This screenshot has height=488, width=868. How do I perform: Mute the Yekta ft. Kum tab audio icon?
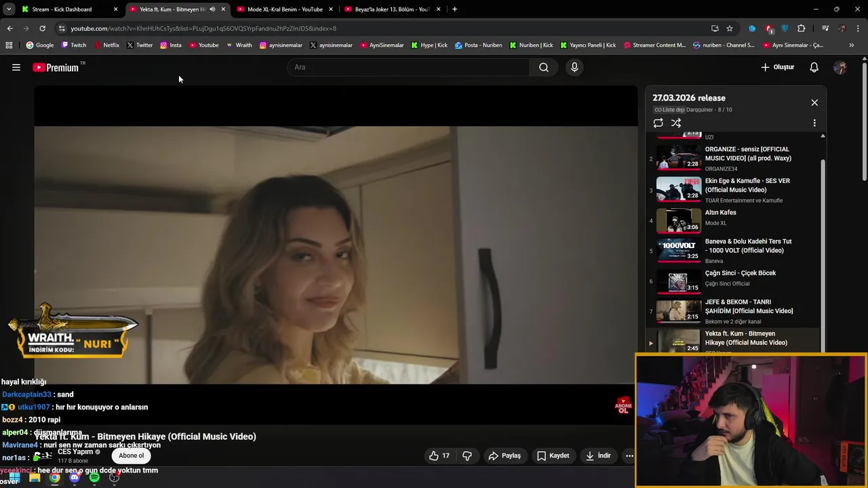point(212,9)
